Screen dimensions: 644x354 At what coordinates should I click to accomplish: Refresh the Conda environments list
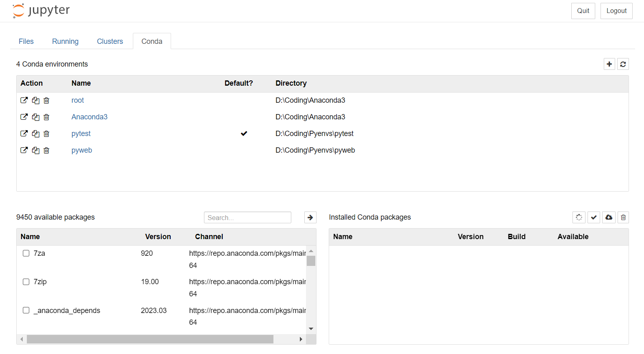pos(623,64)
